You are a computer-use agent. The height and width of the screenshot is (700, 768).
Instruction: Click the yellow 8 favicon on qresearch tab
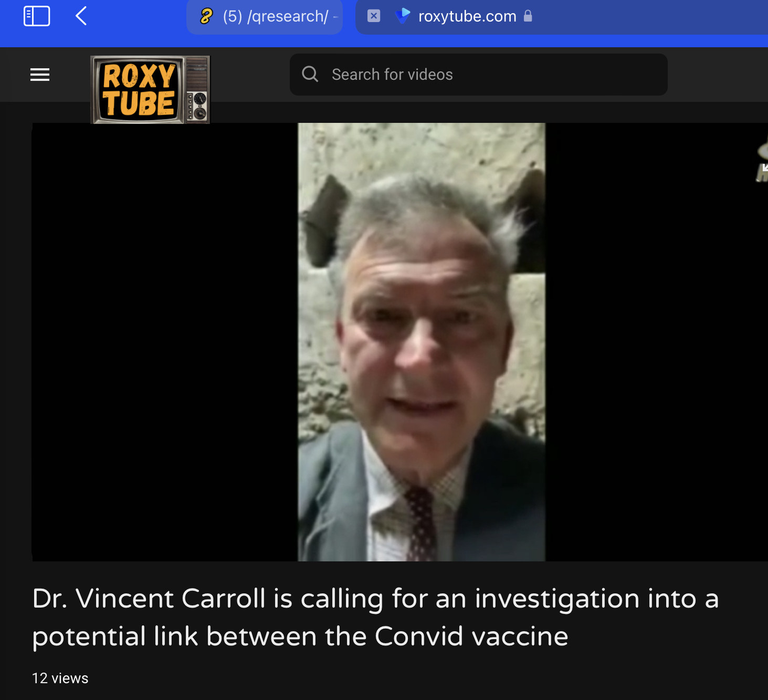pyautogui.click(x=206, y=16)
